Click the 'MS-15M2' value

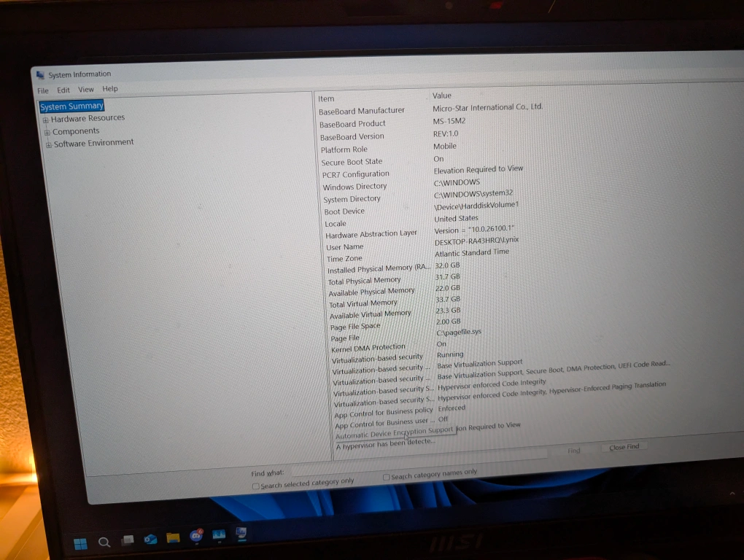coord(449,121)
